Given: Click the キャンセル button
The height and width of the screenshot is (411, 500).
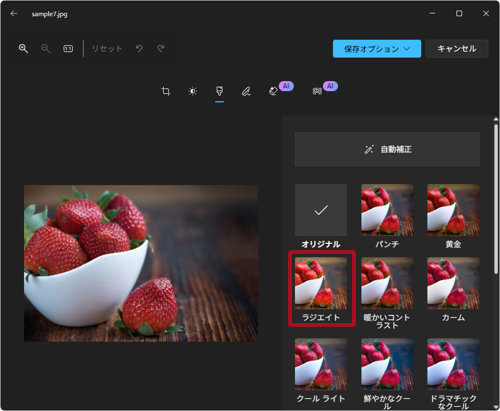Looking at the screenshot, I should point(457,49).
